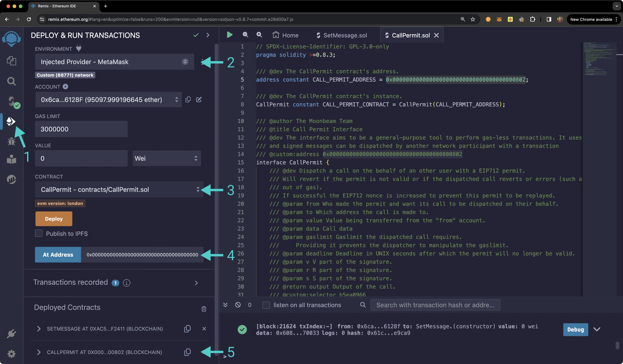The width and height of the screenshot is (623, 364).
Task: Expand the Transactions recorded section
Action: coord(196,283)
